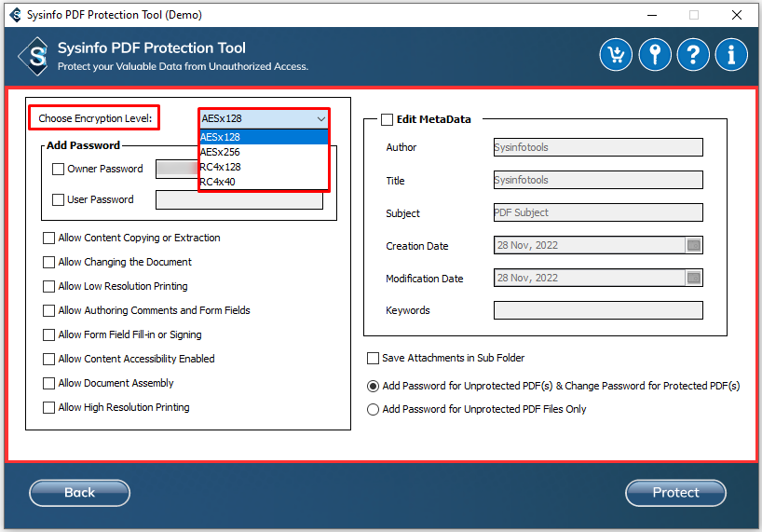
Task: Open the Modification Date calendar picker
Action: [x=693, y=279]
